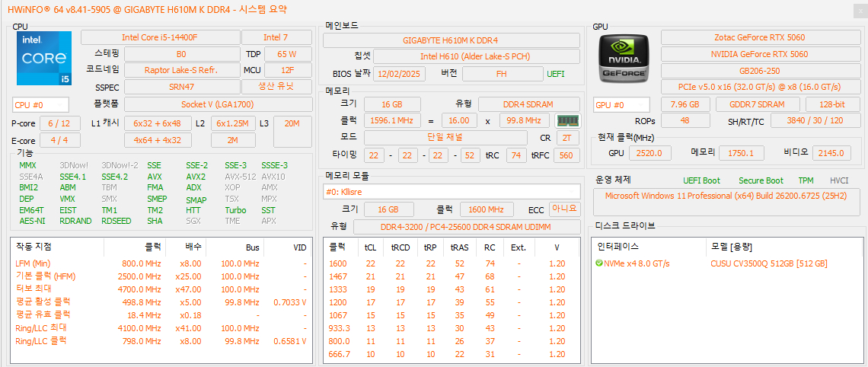Click the chipset 'Intel H610 (Alder Lake-S PCH)'
This screenshot has height=367, width=868.
(477, 56)
